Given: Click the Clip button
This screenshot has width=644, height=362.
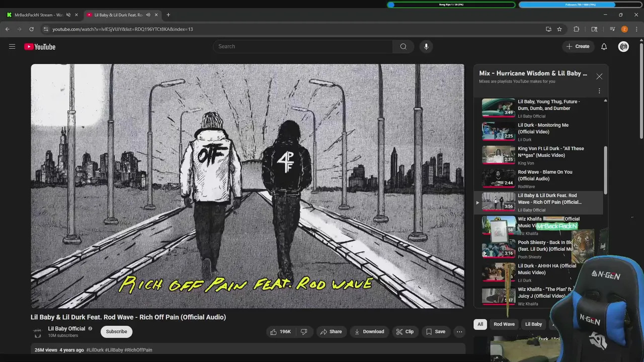Looking at the screenshot, I should click(x=405, y=331).
